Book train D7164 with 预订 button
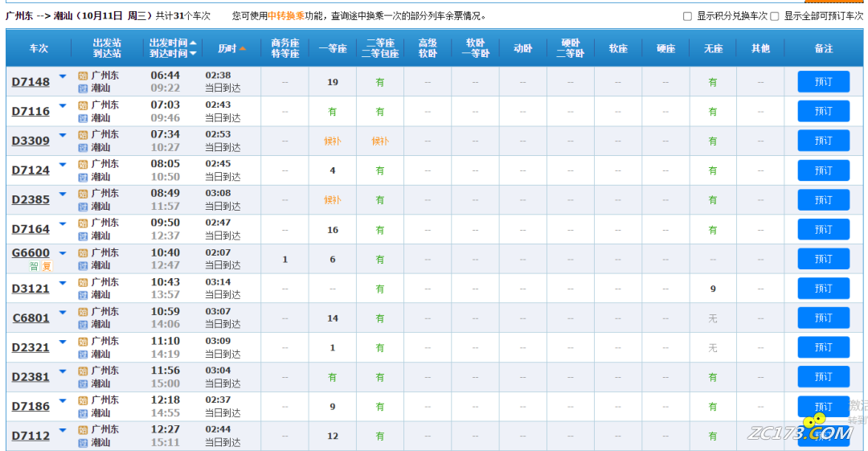This screenshot has height=451, width=868. click(823, 229)
